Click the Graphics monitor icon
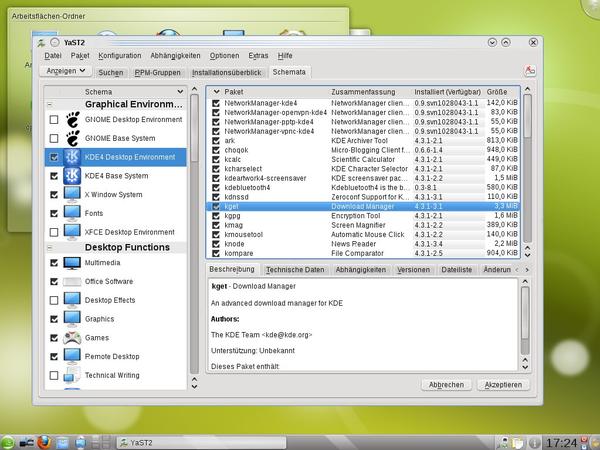 coord(72,319)
